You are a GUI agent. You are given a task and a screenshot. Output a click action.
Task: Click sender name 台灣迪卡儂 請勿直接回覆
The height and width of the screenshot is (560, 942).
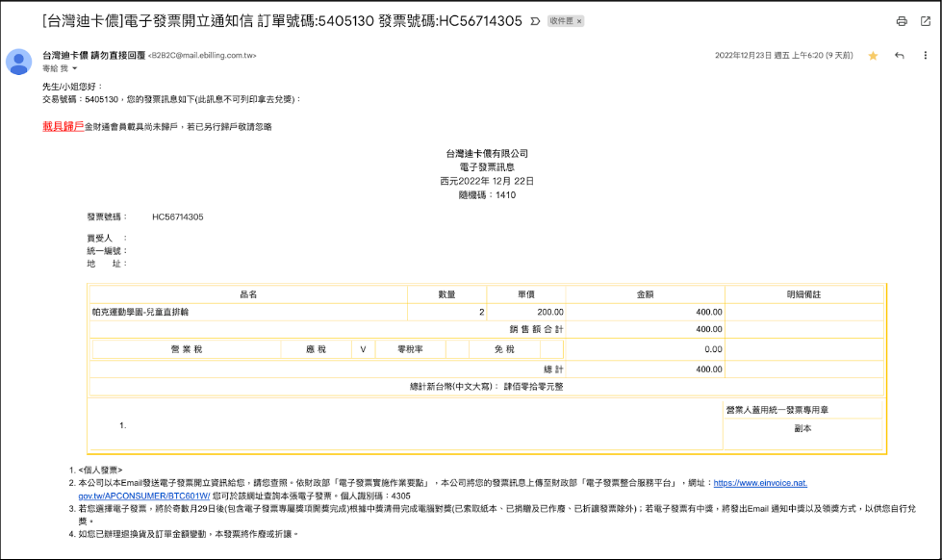tap(93, 55)
